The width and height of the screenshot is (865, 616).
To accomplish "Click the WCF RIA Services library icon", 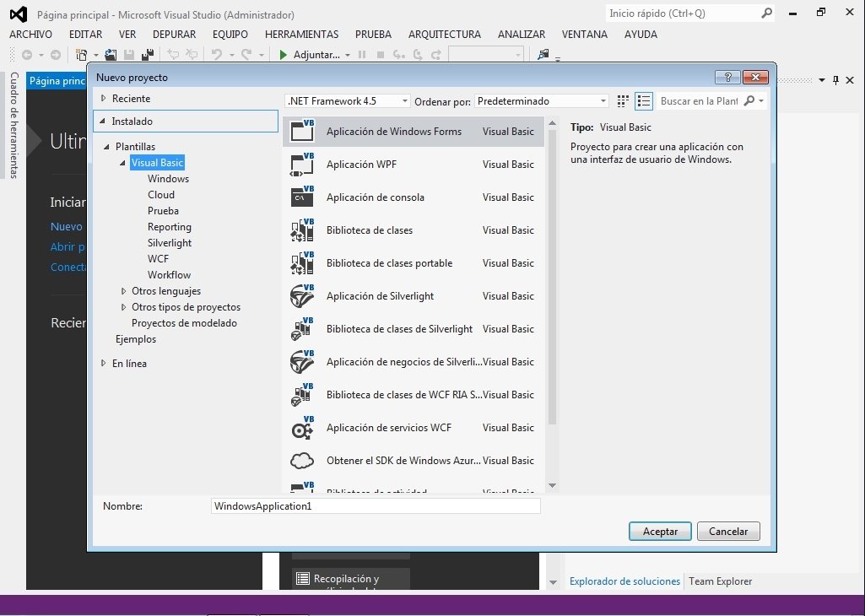I will 302,395.
